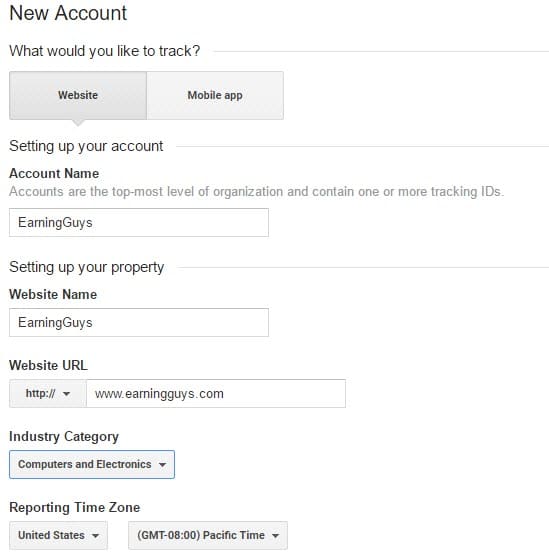Click the arrow icon in Industry Category selector

tap(162, 465)
